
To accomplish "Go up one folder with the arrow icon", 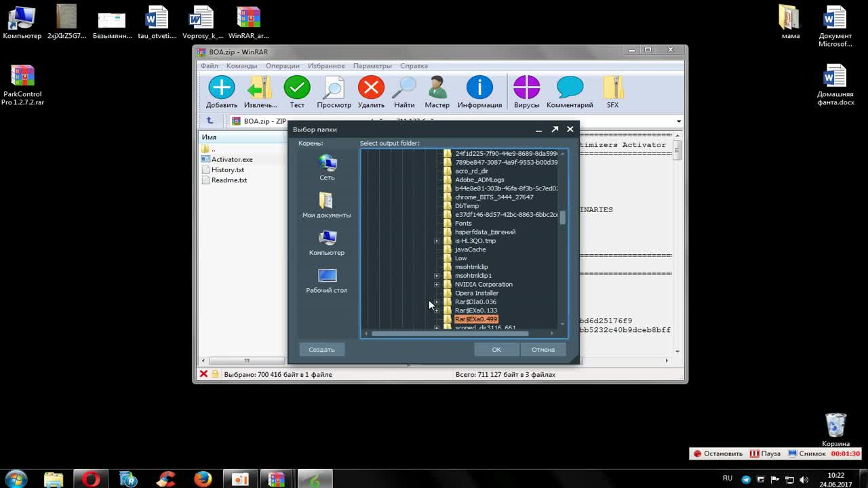I will 210,121.
